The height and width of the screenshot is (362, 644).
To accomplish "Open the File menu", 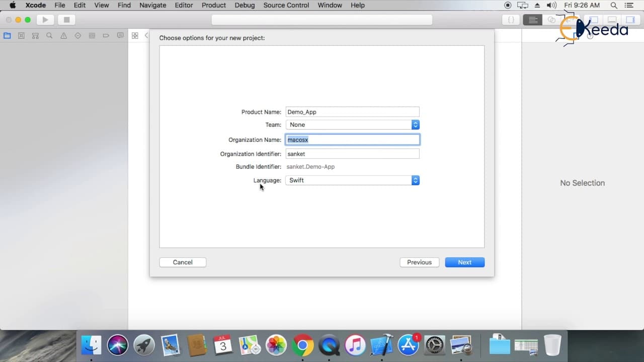I will point(60,5).
